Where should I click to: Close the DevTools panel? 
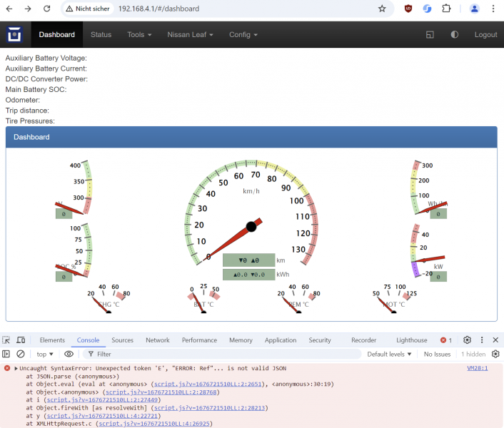pyautogui.click(x=495, y=340)
